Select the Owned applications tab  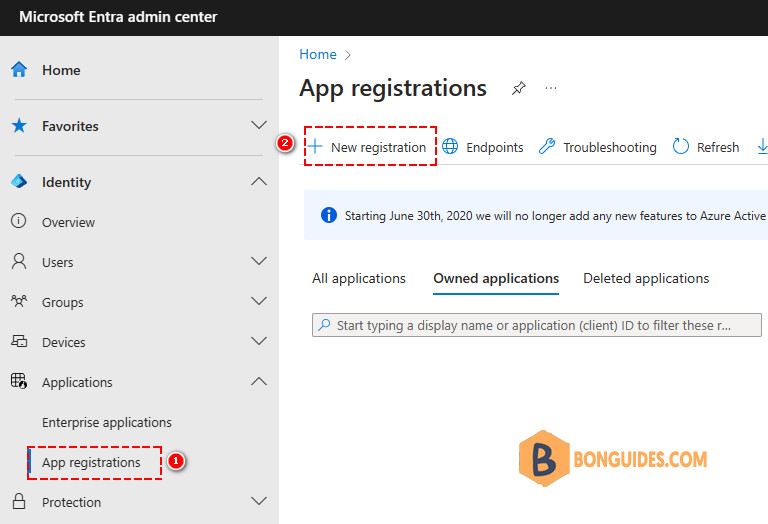click(496, 279)
